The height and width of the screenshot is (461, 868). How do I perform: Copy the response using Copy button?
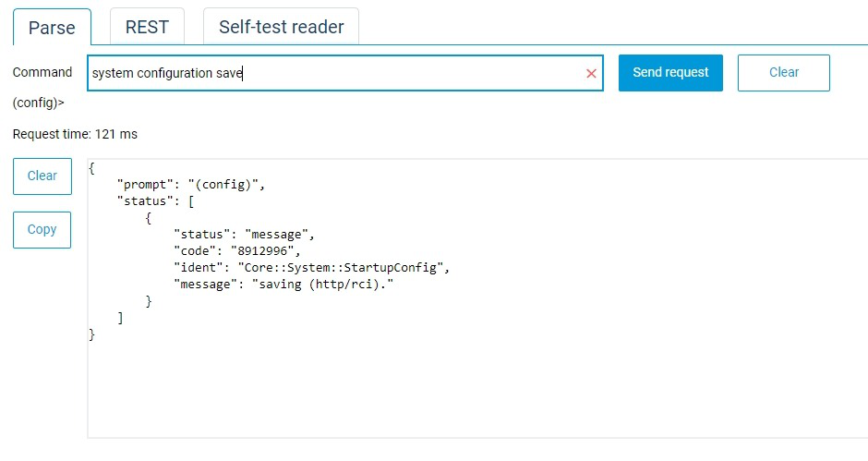pos(42,229)
